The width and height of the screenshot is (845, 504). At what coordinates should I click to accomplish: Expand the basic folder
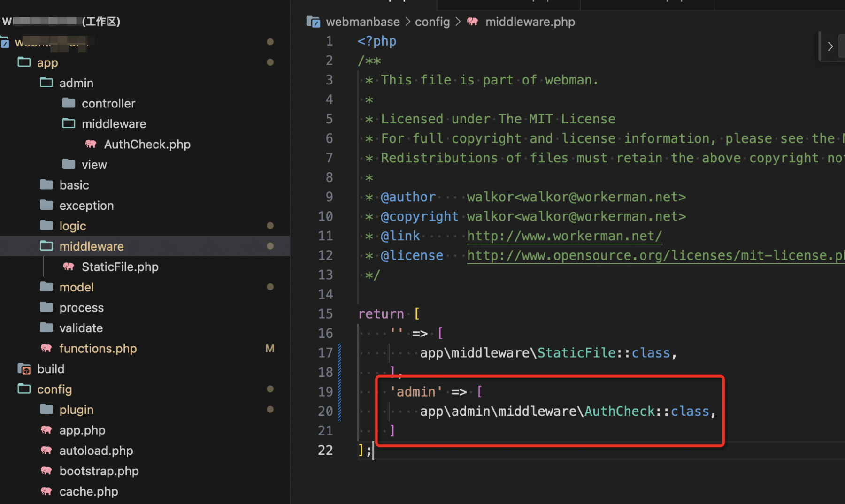[74, 185]
